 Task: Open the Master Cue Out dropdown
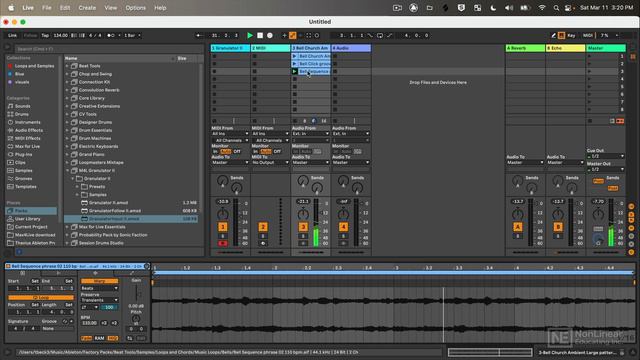pyautogui.click(x=606, y=156)
